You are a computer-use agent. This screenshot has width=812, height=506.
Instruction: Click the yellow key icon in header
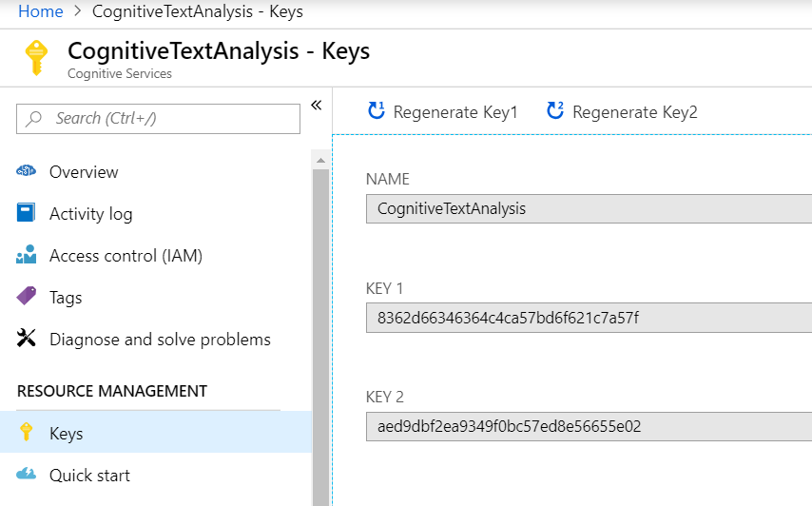tap(35, 58)
